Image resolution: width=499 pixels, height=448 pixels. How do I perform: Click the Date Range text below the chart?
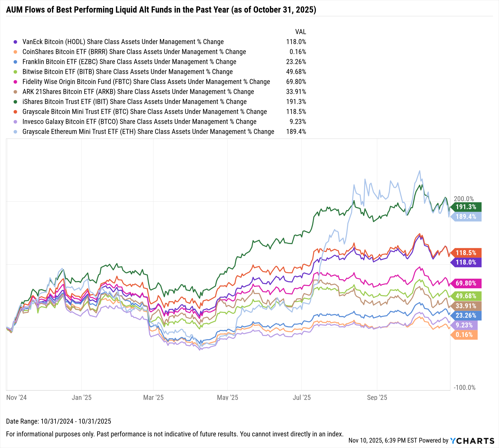click(59, 421)
